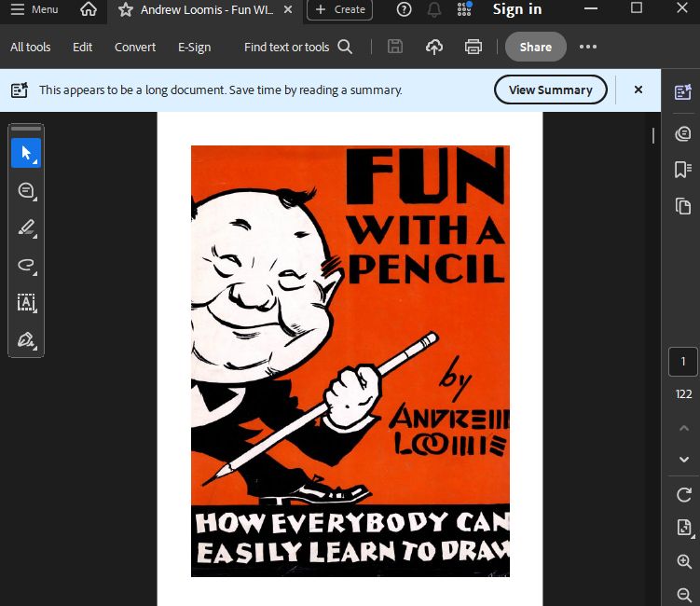Open the Bookmarks panel
The width and height of the screenshot is (700, 606).
(683, 170)
